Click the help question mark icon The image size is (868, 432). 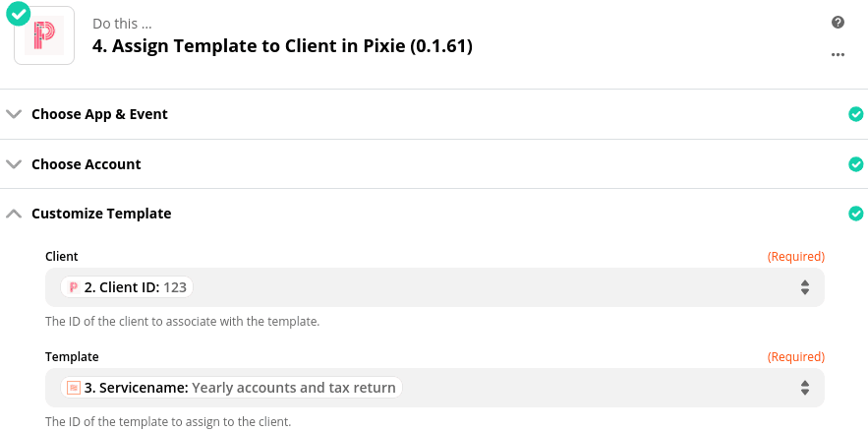[x=838, y=23]
